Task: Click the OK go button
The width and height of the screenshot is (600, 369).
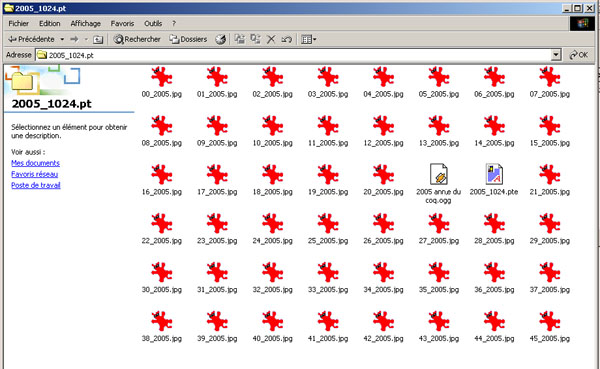Action: 579,55
